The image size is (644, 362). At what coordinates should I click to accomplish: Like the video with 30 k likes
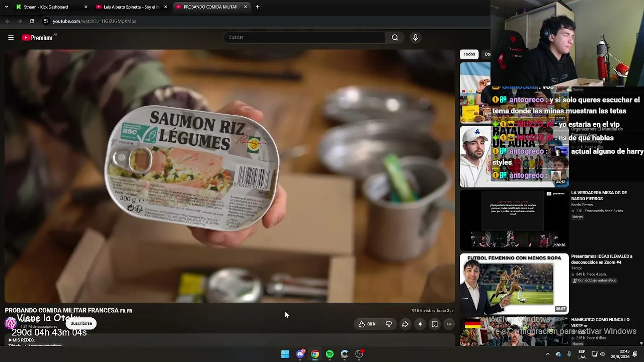367,324
